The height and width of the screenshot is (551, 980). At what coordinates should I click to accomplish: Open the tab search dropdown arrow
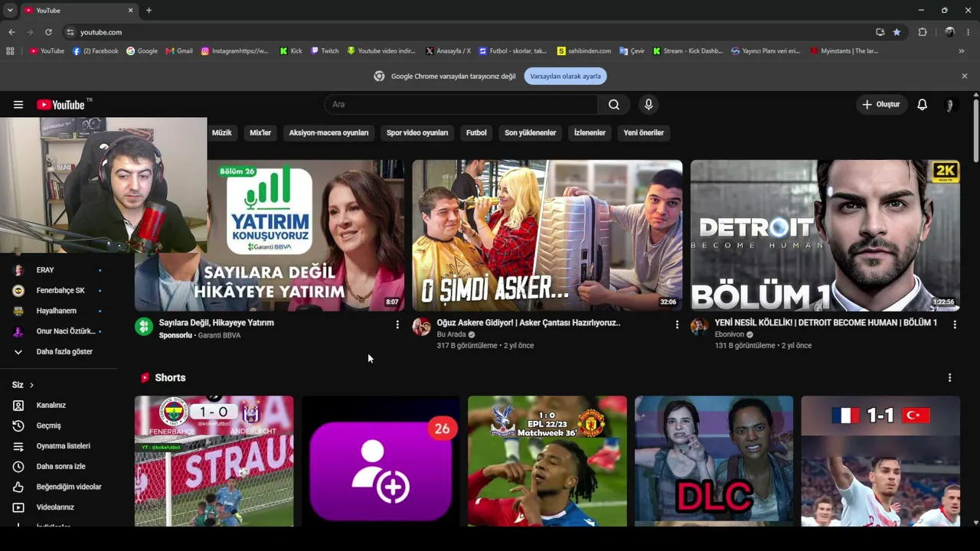[x=10, y=10]
